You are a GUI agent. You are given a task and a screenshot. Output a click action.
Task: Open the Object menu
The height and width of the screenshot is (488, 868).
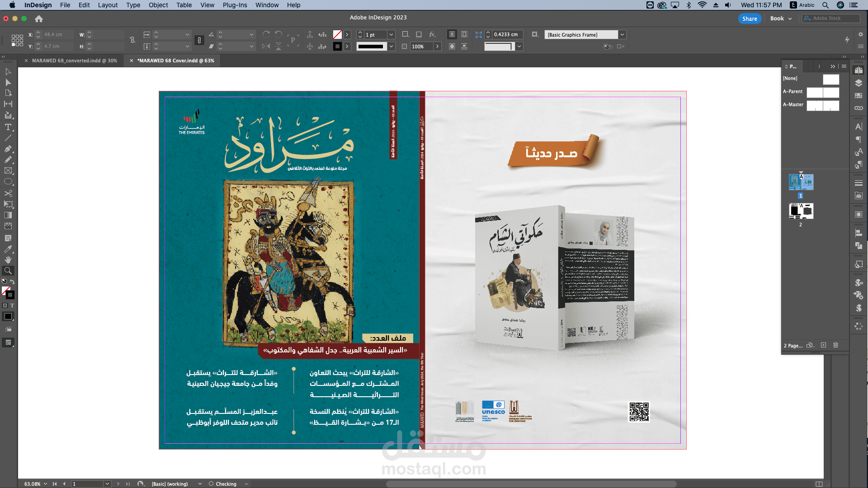click(158, 5)
